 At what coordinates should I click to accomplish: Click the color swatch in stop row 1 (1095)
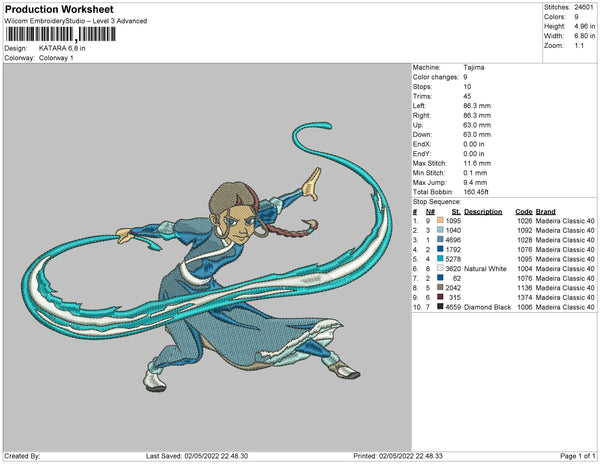pyautogui.click(x=440, y=220)
